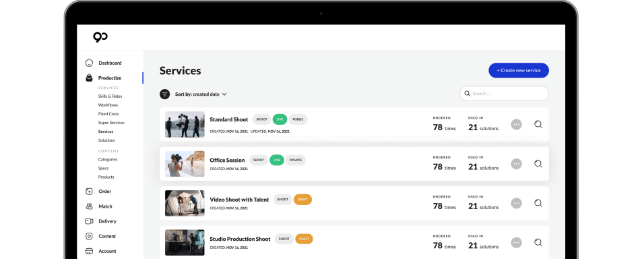Click DRAFT badge on Video Shoot with Talent
The height and width of the screenshot is (259, 644).
tap(302, 200)
